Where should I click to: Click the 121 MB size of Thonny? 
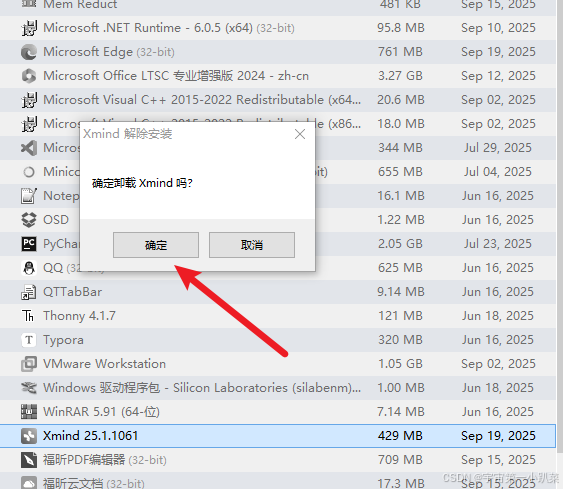click(x=400, y=316)
